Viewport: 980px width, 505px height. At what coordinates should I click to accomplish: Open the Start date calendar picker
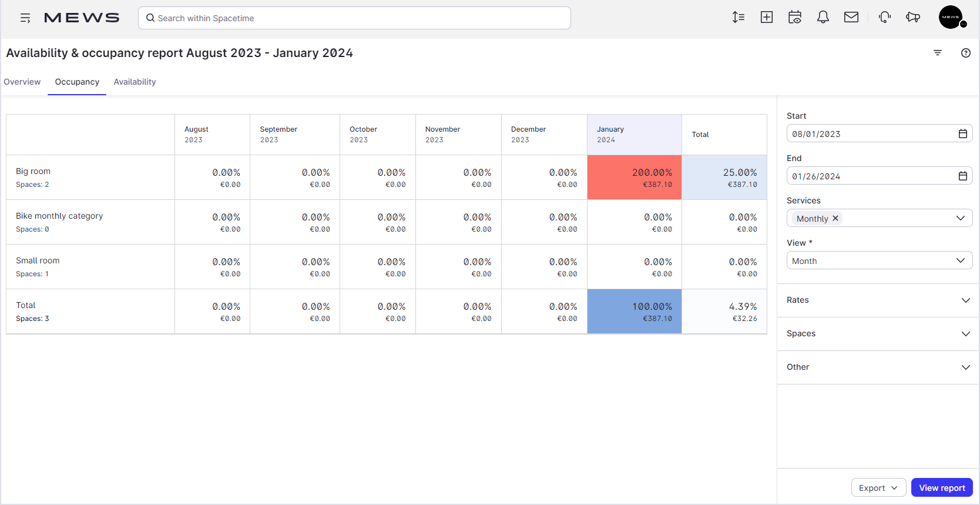(x=963, y=134)
